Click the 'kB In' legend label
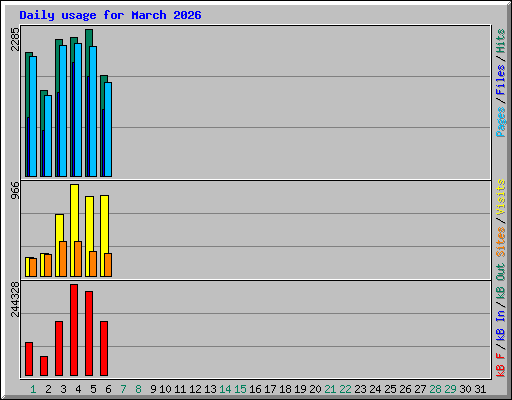The image size is (512, 400). click(x=500, y=325)
